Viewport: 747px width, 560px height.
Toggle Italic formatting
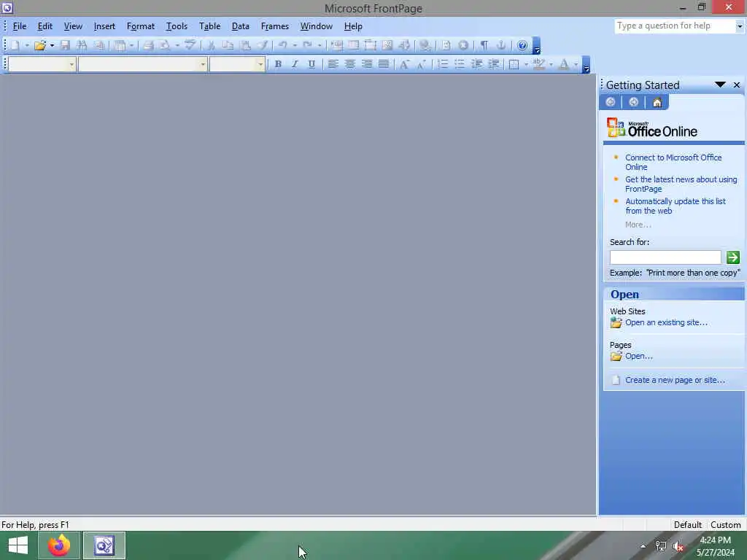click(x=295, y=64)
